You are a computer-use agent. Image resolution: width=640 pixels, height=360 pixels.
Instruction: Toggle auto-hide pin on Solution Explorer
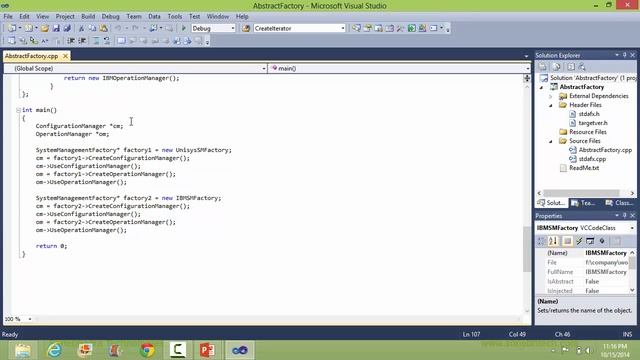624,55
